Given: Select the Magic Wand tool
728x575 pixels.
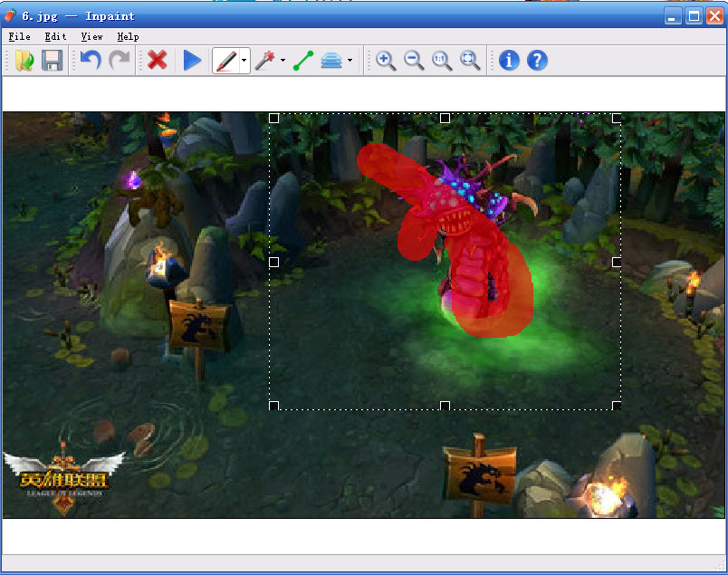Looking at the screenshot, I should tap(265, 61).
